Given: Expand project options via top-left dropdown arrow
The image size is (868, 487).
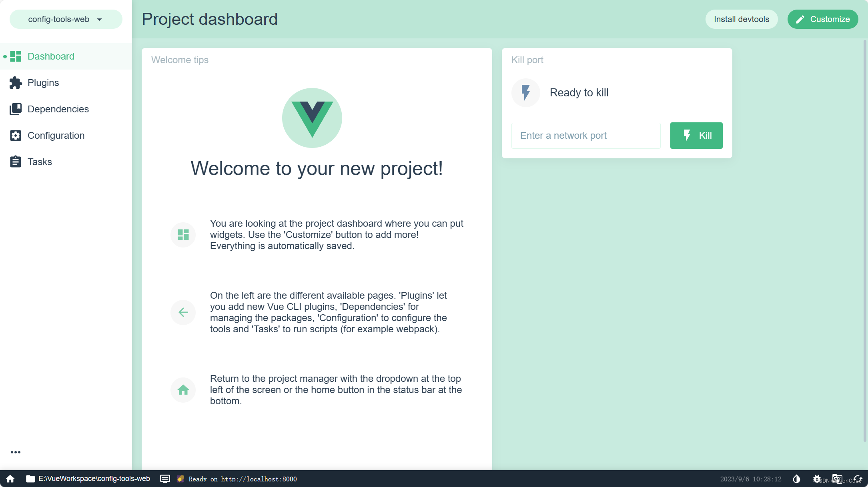Looking at the screenshot, I should [x=100, y=19].
